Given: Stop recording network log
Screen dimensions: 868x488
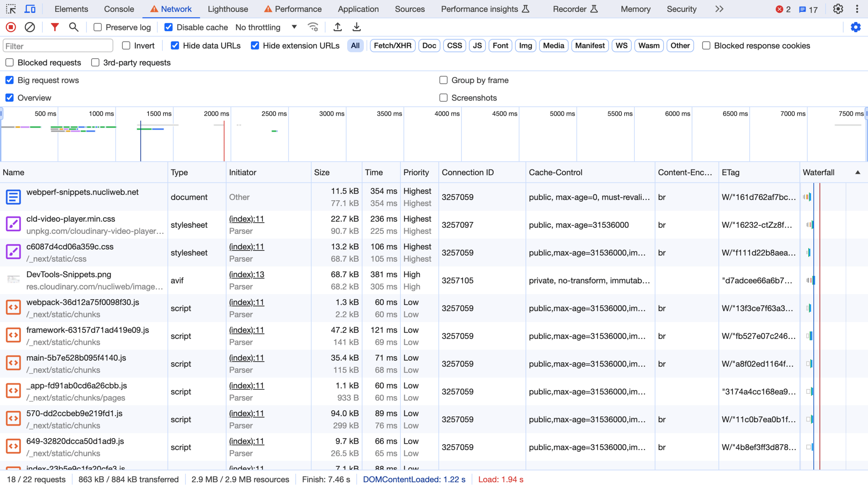Looking at the screenshot, I should [x=11, y=27].
